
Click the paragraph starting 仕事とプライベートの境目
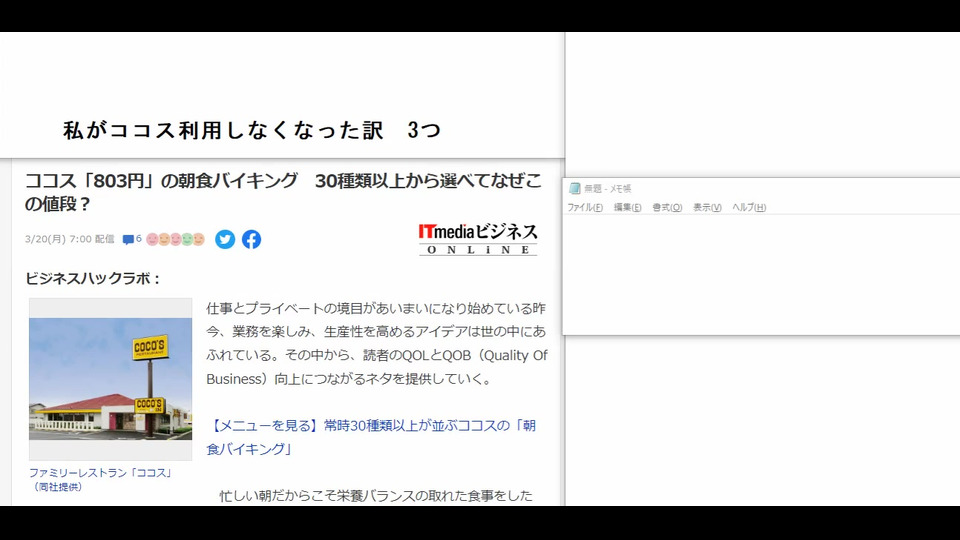point(377,343)
